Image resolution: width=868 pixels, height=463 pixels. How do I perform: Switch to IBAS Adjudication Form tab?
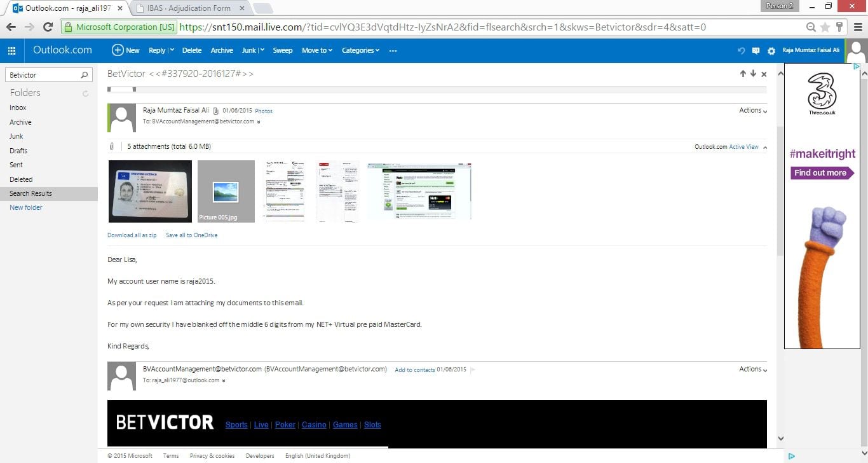188,8
